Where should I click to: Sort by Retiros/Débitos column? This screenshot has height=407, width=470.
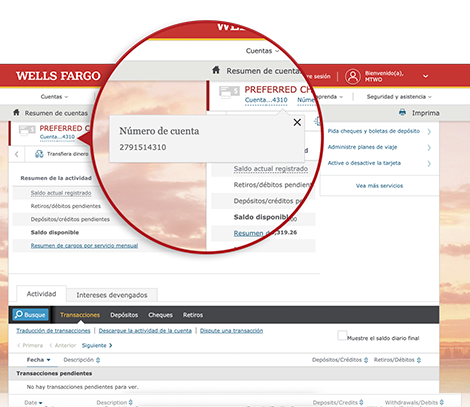(397, 360)
